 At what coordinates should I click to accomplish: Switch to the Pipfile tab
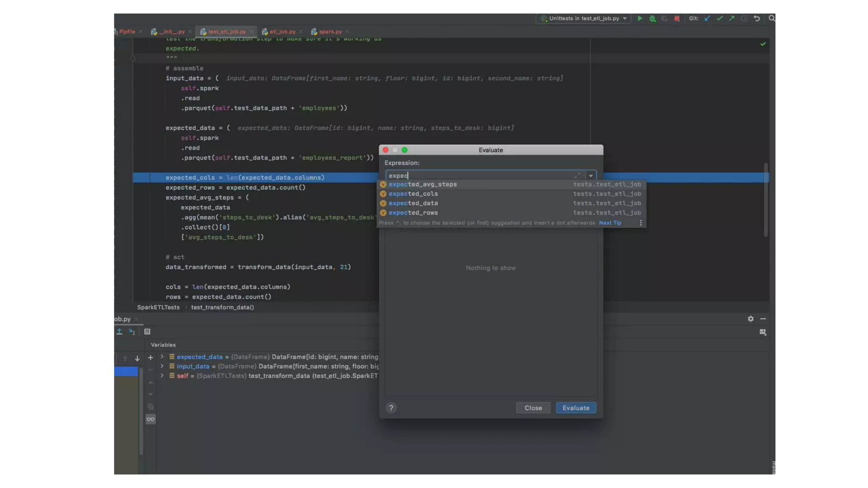click(x=127, y=31)
